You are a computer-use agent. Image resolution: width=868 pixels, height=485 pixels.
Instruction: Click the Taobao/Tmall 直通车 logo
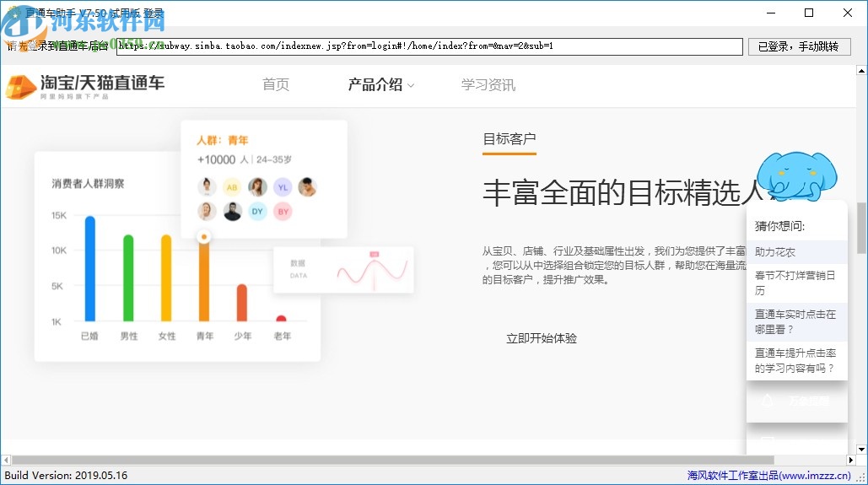[84, 86]
